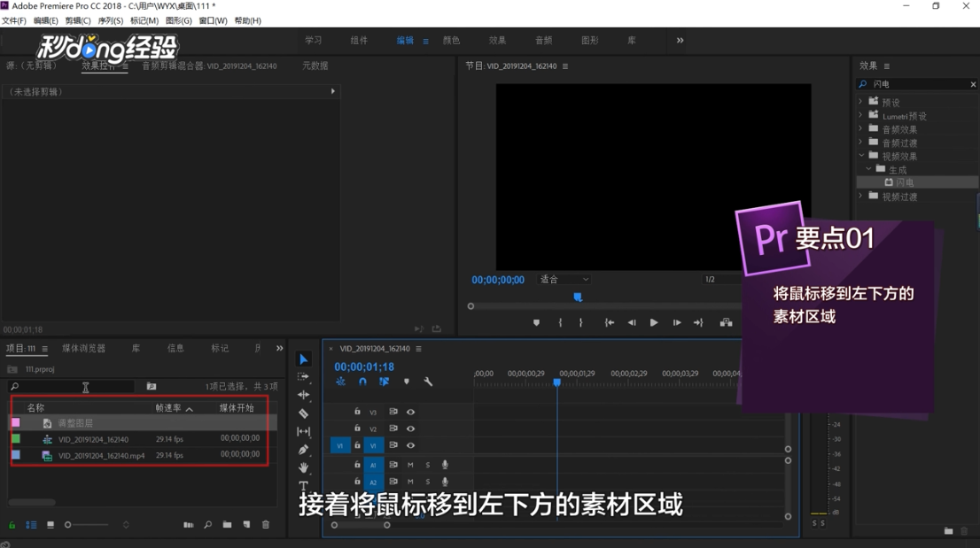980x548 pixels.
Task: Toggle Linked Selection in timeline
Action: click(384, 382)
